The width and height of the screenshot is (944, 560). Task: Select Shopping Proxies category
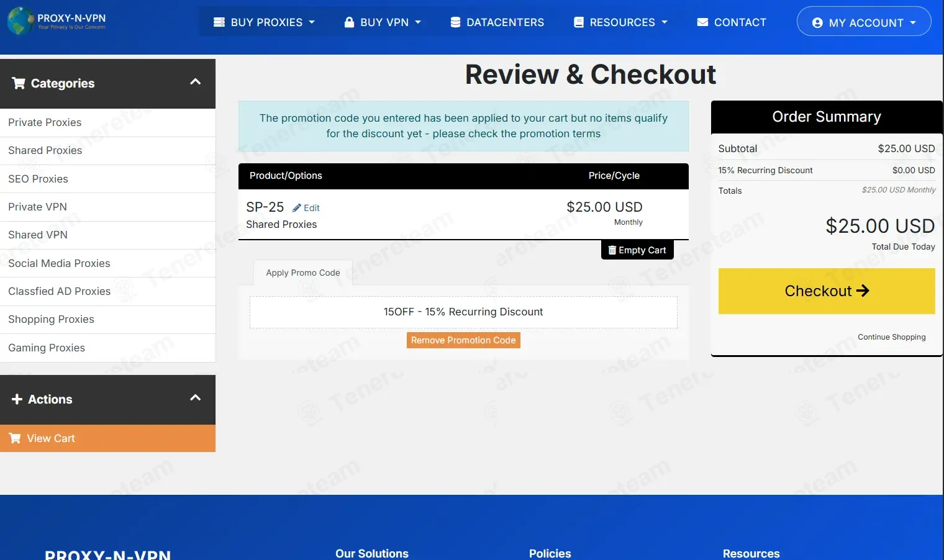point(107,320)
